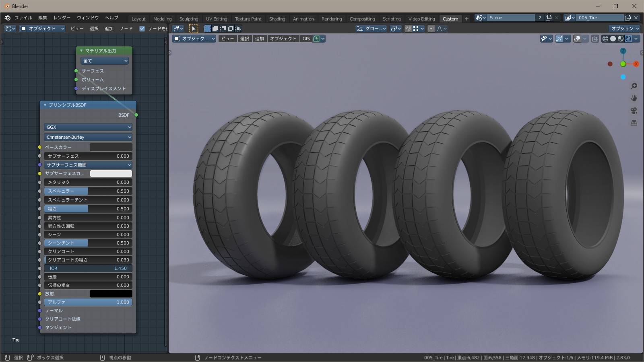
Task: Open the transform pivot point dropdown
Action: [x=396, y=29]
